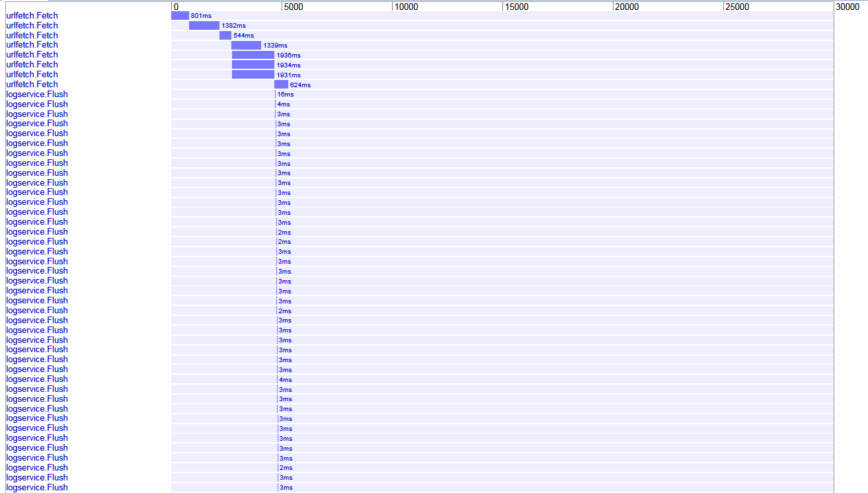This screenshot has height=493, width=868.
Task: Select the blue timeline bar labeled 1936ms
Action: (253, 55)
